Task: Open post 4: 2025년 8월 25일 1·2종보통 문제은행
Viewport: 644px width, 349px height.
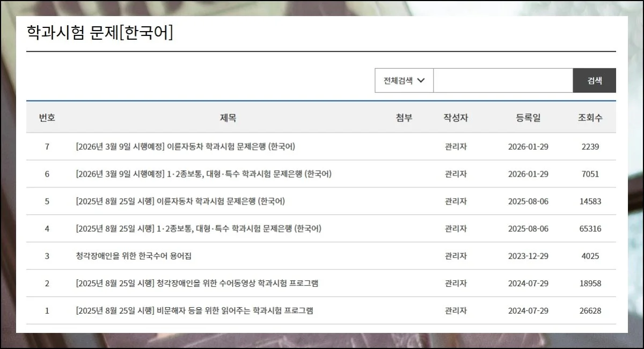Action: click(x=199, y=229)
